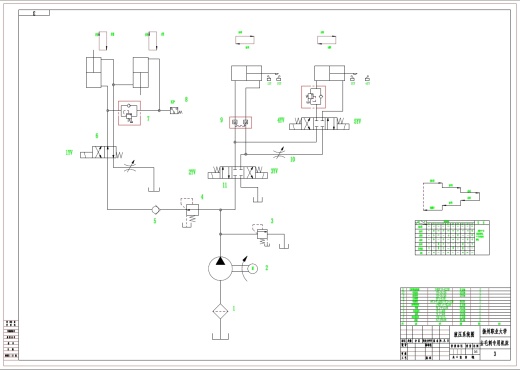Image resolution: width=520 pixels, height=370 pixels.
Task: Click the left limit switch beside the fourth cylinder
Action: (x=352, y=79)
